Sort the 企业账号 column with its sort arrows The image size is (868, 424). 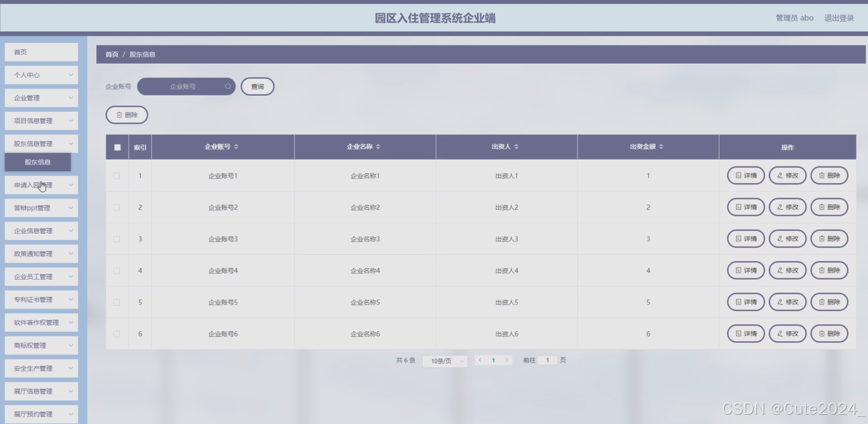(237, 147)
